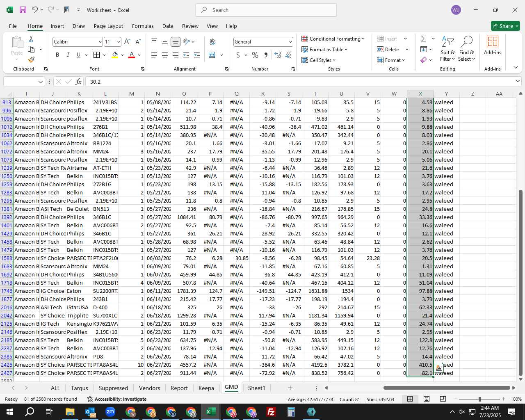The height and width of the screenshot is (420, 525).
Task: Wrap text in cell
Action: coord(212,42)
